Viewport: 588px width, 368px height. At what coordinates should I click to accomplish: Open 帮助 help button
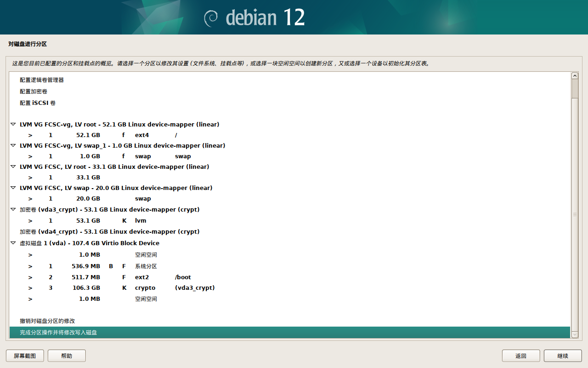point(67,356)
